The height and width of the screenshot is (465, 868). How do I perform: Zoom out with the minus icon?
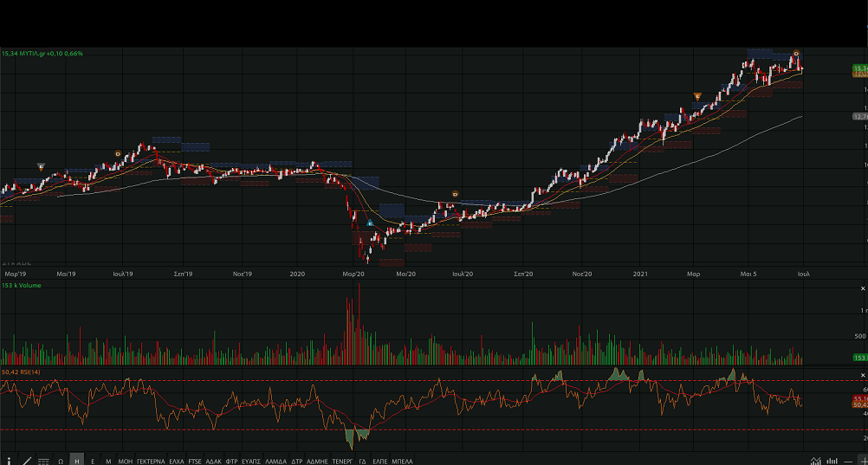[x=848, y=461]
